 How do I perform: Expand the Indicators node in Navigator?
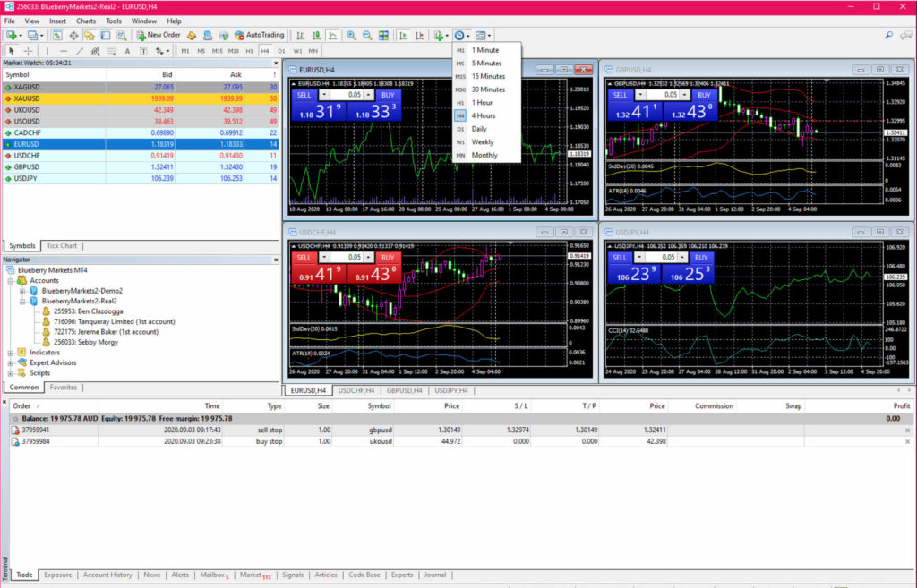(x=11, y=353)
